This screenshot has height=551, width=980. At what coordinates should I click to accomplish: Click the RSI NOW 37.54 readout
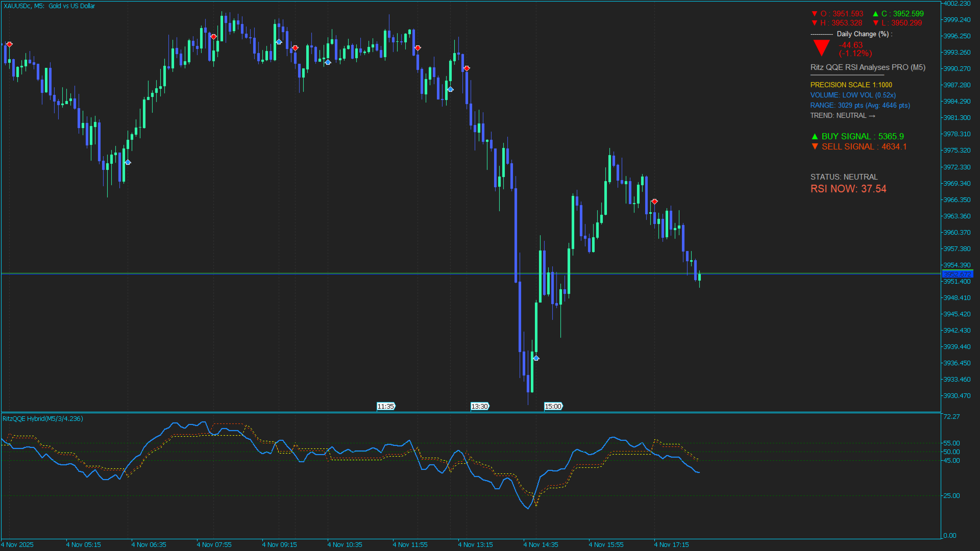(848, 189)
